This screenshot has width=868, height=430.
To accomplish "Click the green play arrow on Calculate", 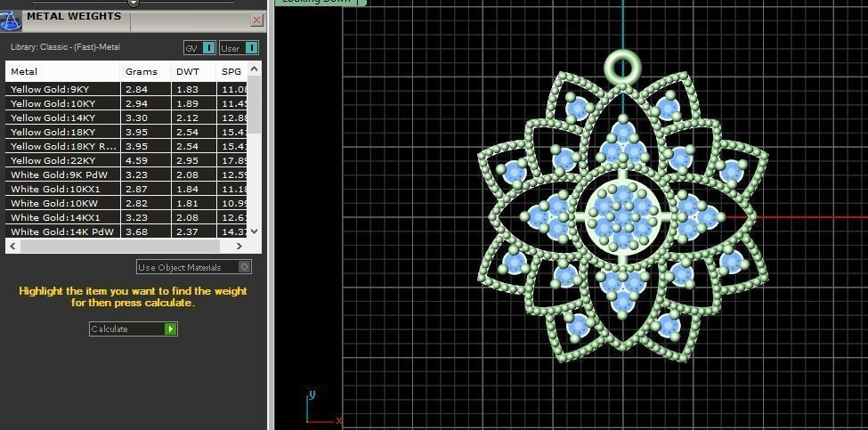I will tap(171, 329).
